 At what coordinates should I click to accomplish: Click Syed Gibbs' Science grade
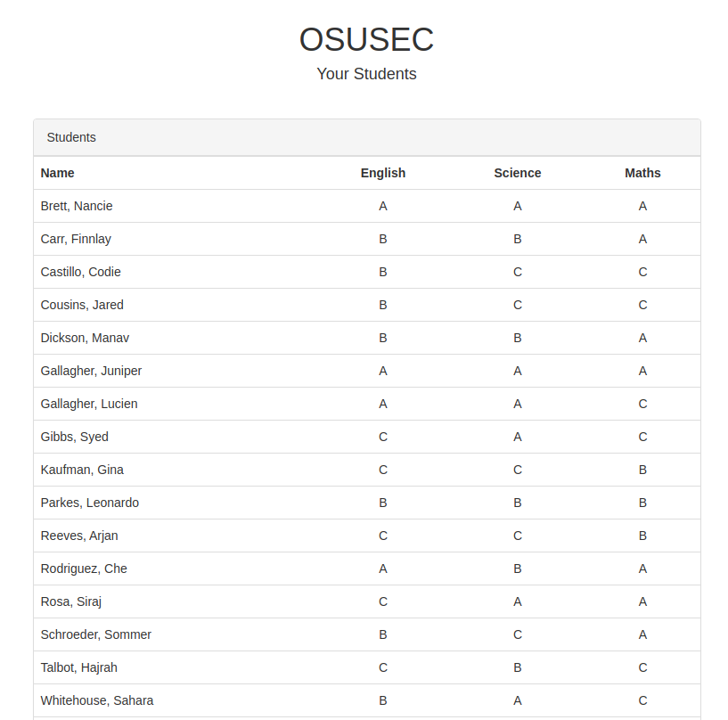click(518, 437)
